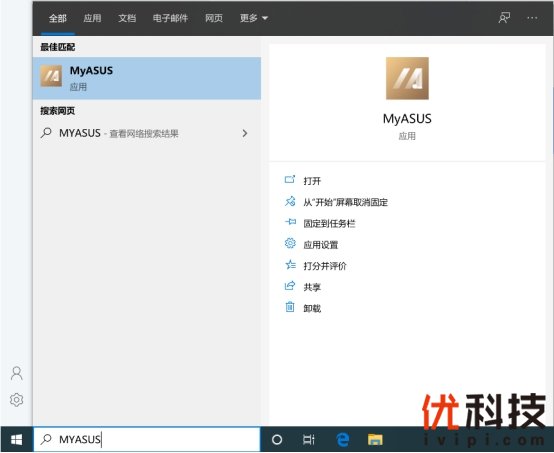Viewport: 554px width, 453px height.
Task: Open Cortana circle icon on taskbar
Action: 277,440
